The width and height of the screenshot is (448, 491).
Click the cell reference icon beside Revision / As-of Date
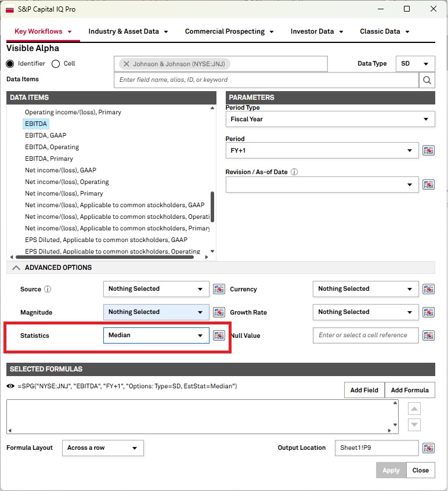428,185
